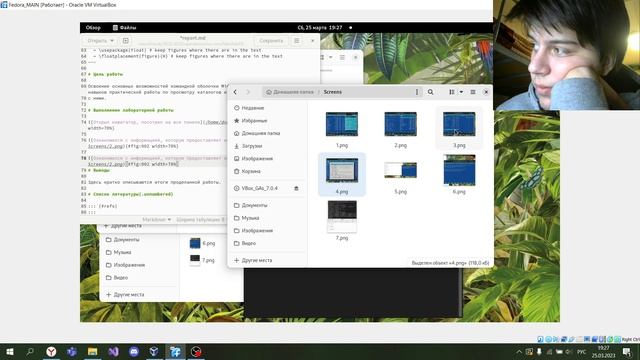Show hidden tray icons chevron
640x360 pixels.
coord(519,352)
